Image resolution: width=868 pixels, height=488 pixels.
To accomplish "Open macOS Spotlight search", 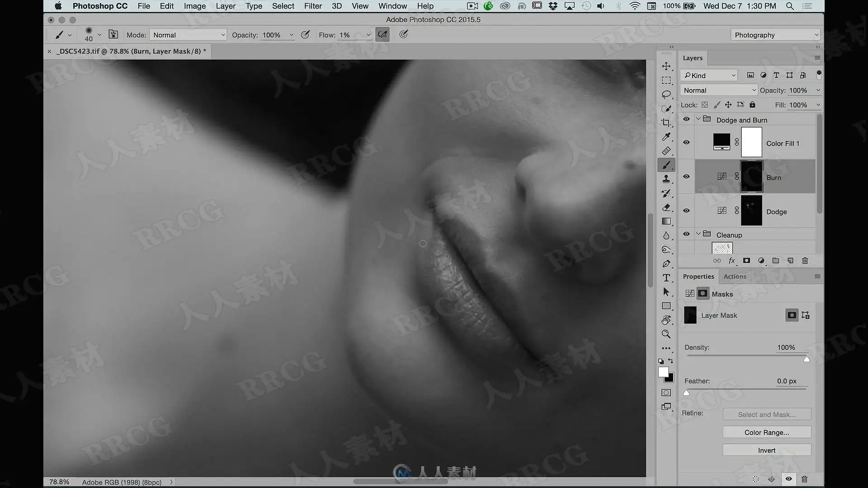I will click(x=790, y=6).
